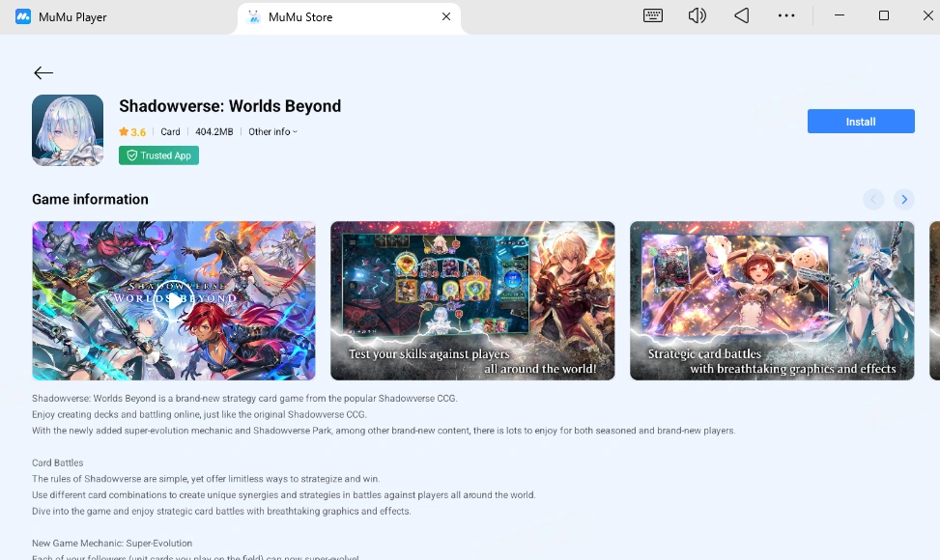Click the triangle back navigation icon in title bar
Viewport: 940px width, 560px height.
[x=742, y=16]
